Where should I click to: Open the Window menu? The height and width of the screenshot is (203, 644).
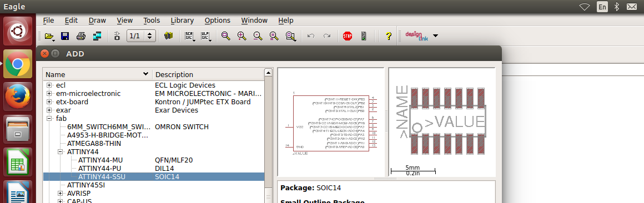(x=254, y=20)
